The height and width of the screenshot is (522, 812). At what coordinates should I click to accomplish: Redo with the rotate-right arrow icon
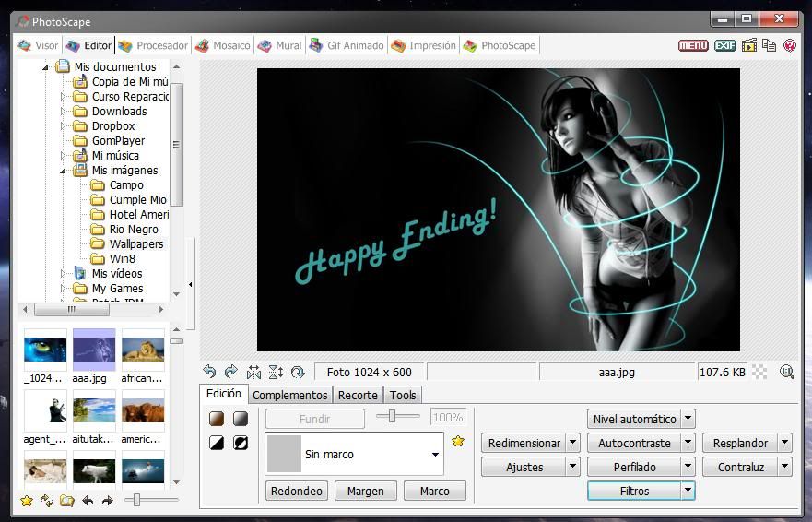[x=231, y=371]
